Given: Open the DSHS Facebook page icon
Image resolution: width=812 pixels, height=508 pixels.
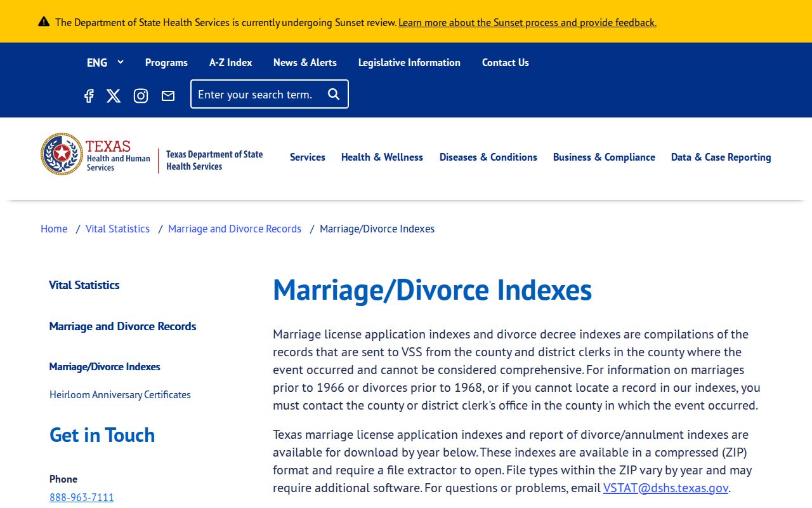Looking at the screenshot, I should click(x=89, y=95).
